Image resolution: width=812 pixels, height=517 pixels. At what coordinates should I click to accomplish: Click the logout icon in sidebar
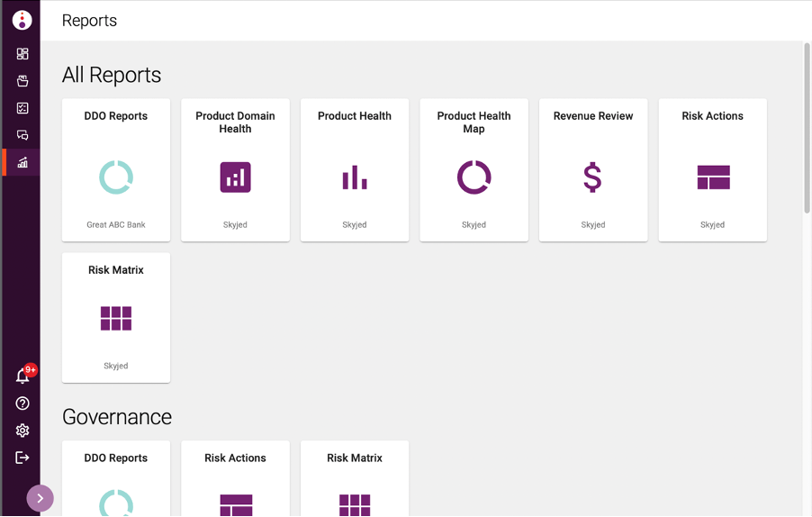pyautogui.click(x=23, y=458)
